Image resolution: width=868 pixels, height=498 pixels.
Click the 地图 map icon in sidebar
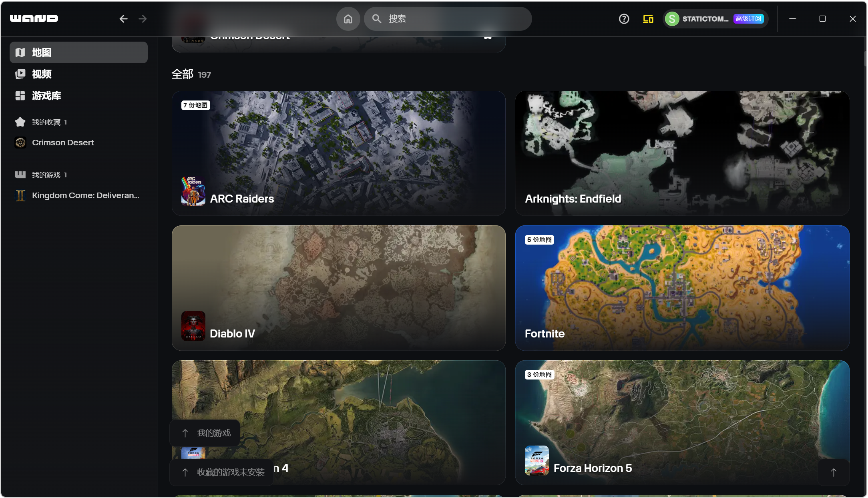coord(20,52)
